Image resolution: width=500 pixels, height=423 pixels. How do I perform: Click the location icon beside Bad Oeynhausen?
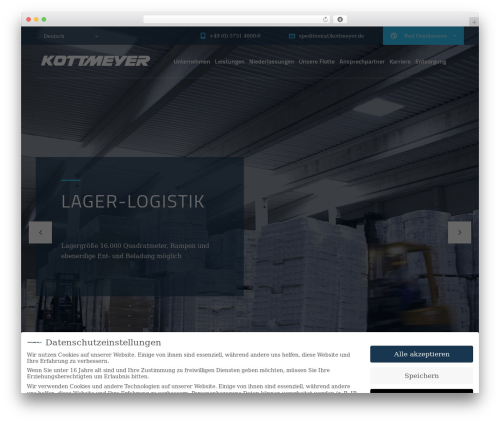click(394, 36)
